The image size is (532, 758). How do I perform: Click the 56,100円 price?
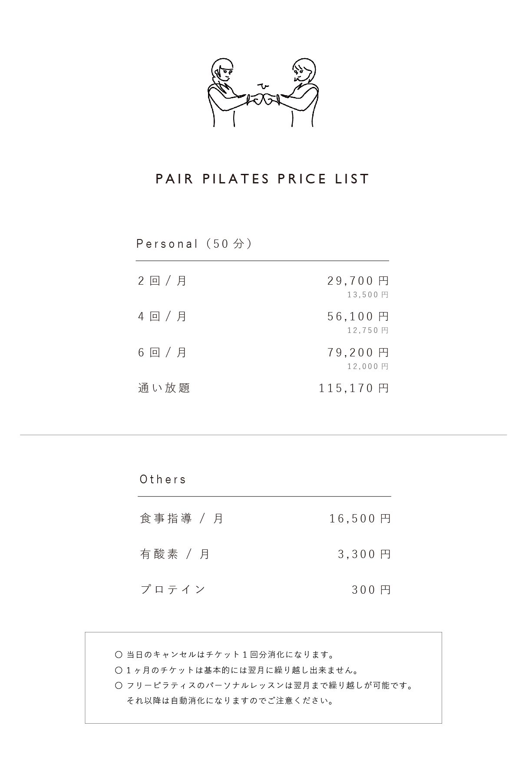tap(358, 316)
